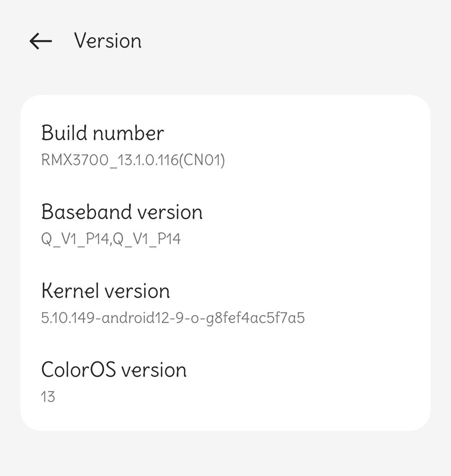Tap the ColorOS version label

point(114,369)
